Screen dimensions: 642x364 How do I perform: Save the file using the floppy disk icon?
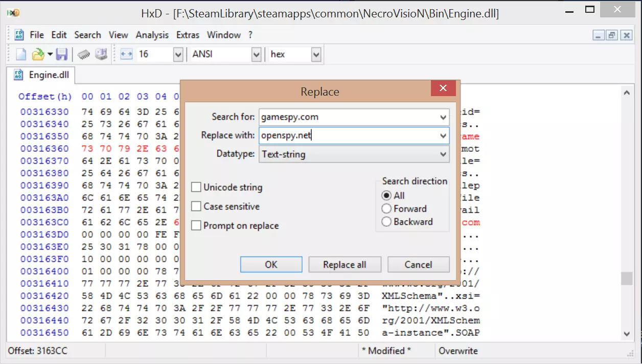point(62,54)
